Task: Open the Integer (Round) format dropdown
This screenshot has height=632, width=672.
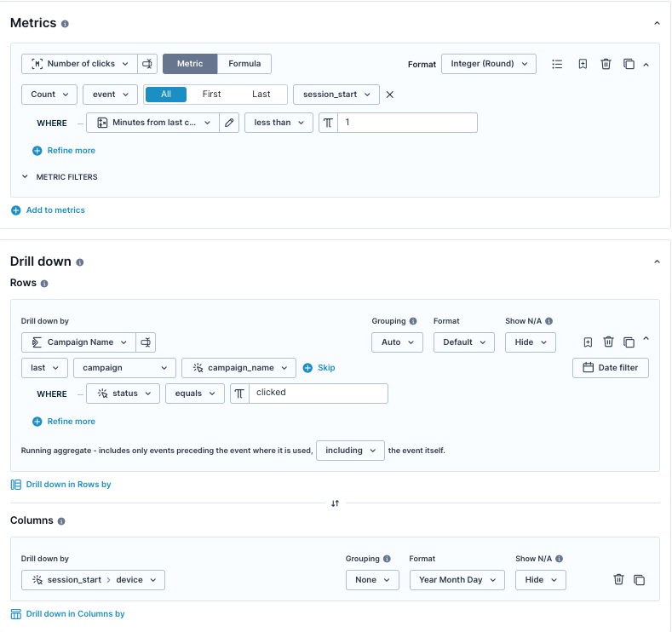Action: tap(489, 64)
